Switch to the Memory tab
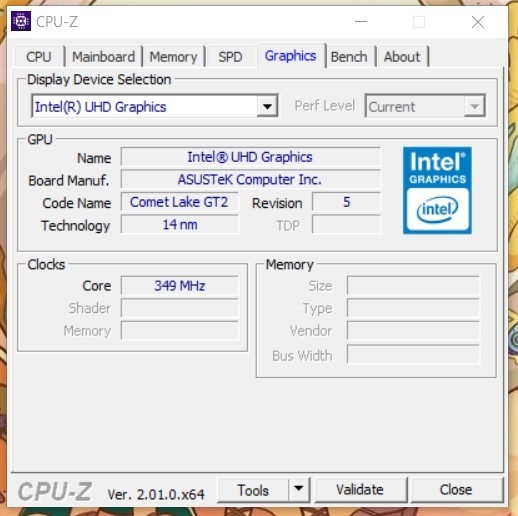This screenshot has height=516, width=518. click(173, 57)
